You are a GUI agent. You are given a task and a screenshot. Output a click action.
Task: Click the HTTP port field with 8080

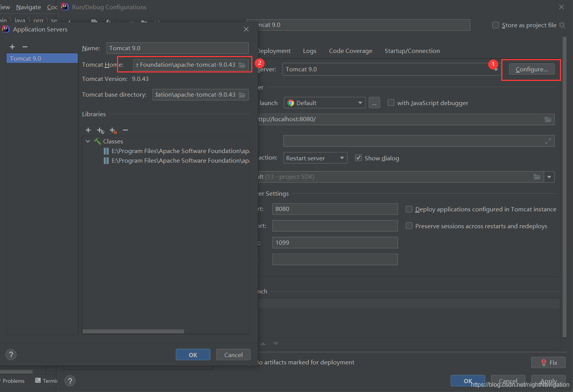tap(335, 209)
